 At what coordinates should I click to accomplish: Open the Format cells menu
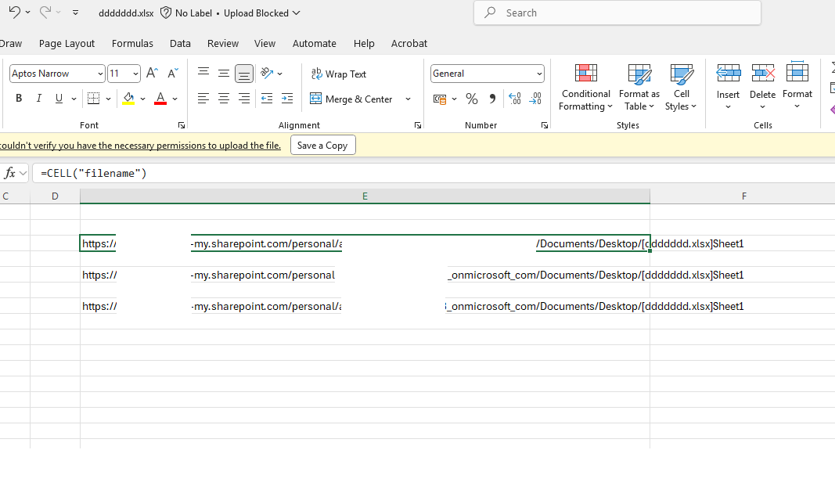pos(797,85)
